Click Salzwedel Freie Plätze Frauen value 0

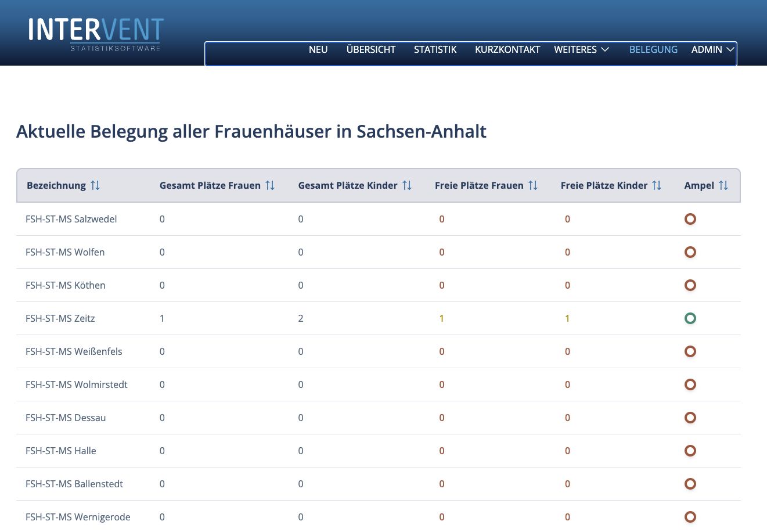click(442, 219)
